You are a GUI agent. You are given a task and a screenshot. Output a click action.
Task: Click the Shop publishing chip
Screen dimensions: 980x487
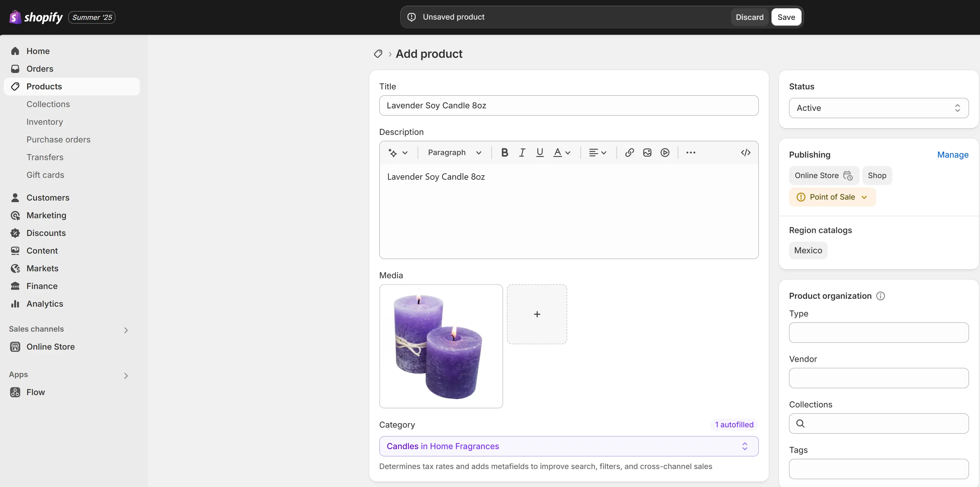(x=877, y=176)
